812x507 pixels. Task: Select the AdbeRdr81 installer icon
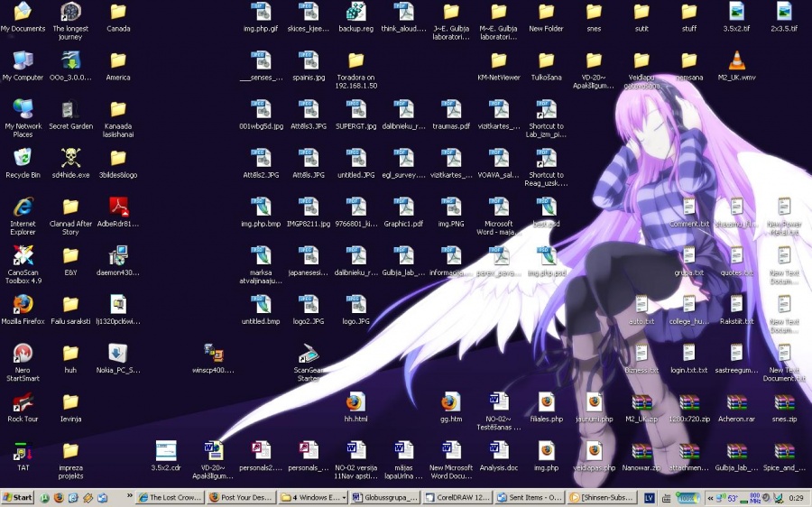tap(118, 212)
